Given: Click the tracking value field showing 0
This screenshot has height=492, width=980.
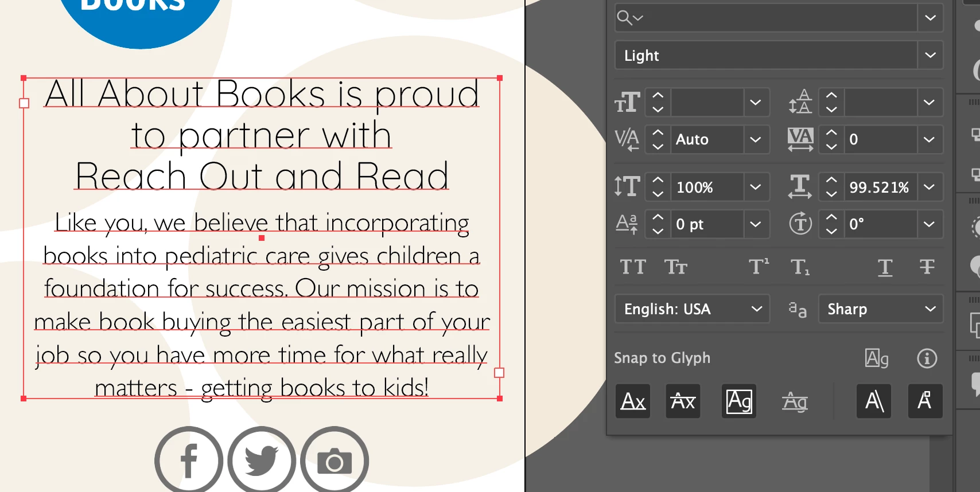Looking at the screenshot, I should [881, 139].
